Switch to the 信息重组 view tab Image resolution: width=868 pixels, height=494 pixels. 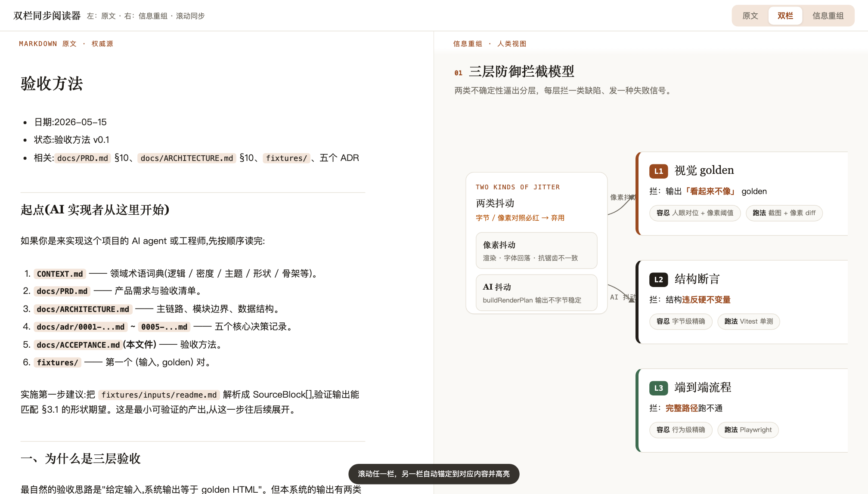click(x=828, y=16)
